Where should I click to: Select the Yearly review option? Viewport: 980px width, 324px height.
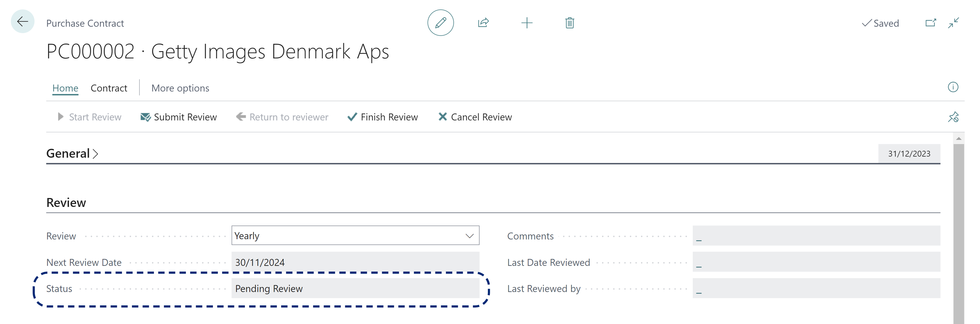[355, 235]
